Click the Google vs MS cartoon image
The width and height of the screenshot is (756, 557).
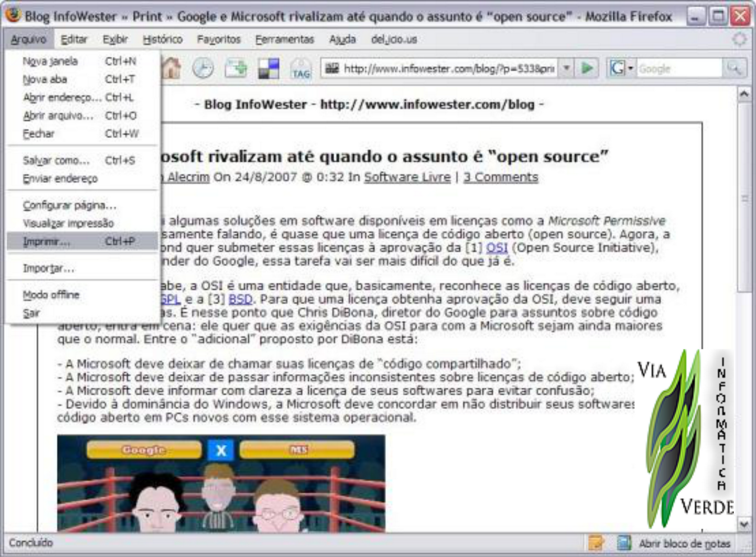click(x=221, y=483)
